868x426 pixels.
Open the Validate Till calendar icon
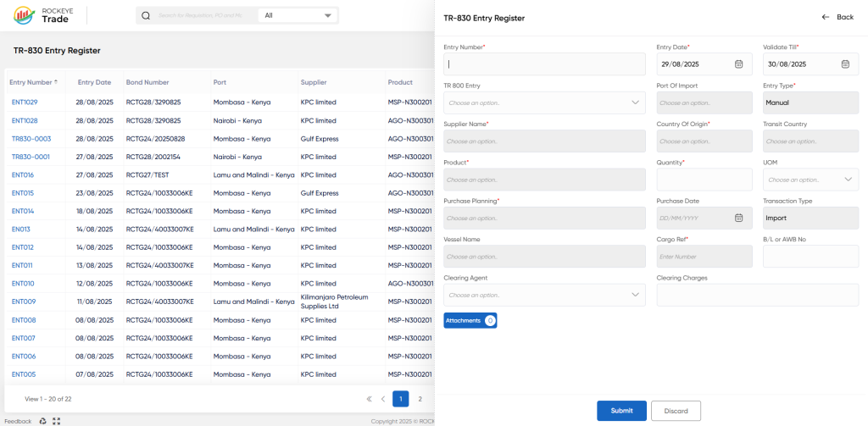pyautogui.click(x=845, y=64)
